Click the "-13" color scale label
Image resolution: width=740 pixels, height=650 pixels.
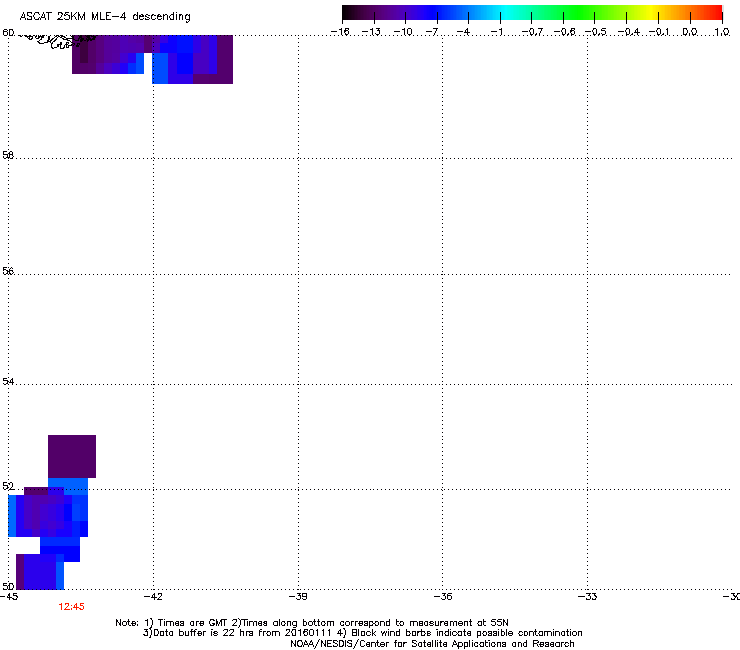click(x=371, y=32)
